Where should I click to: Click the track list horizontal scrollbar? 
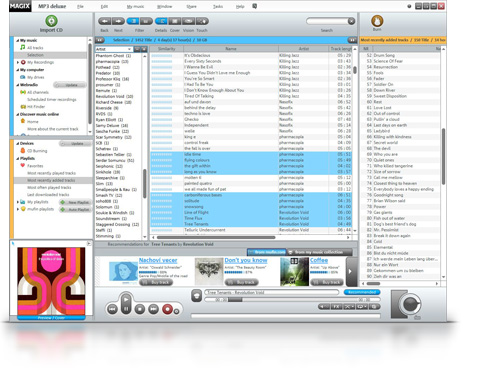coord(216,238)
